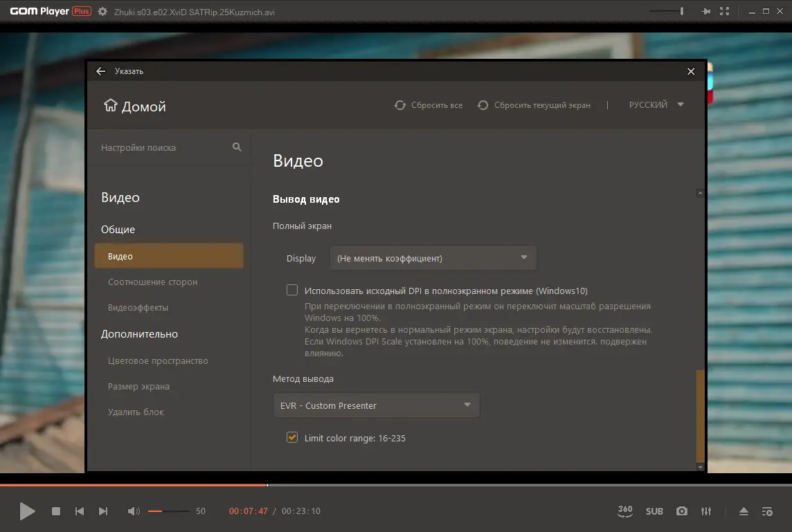Click the Домой title text
792x532 pixels.
pyautogui.click(x=144, y=107)
